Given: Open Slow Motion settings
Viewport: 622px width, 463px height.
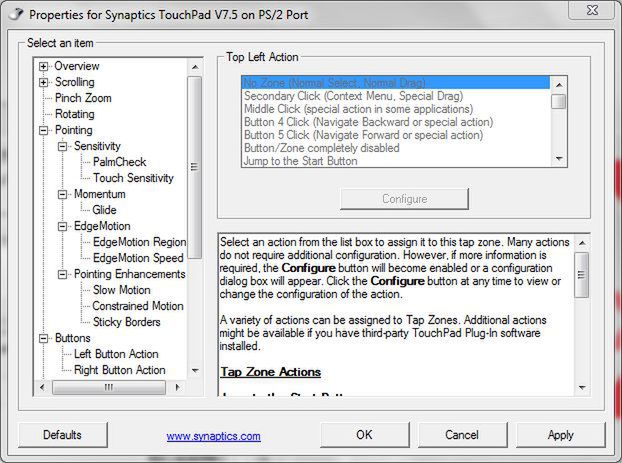Looking at the screenshot, I should (121, 290).
